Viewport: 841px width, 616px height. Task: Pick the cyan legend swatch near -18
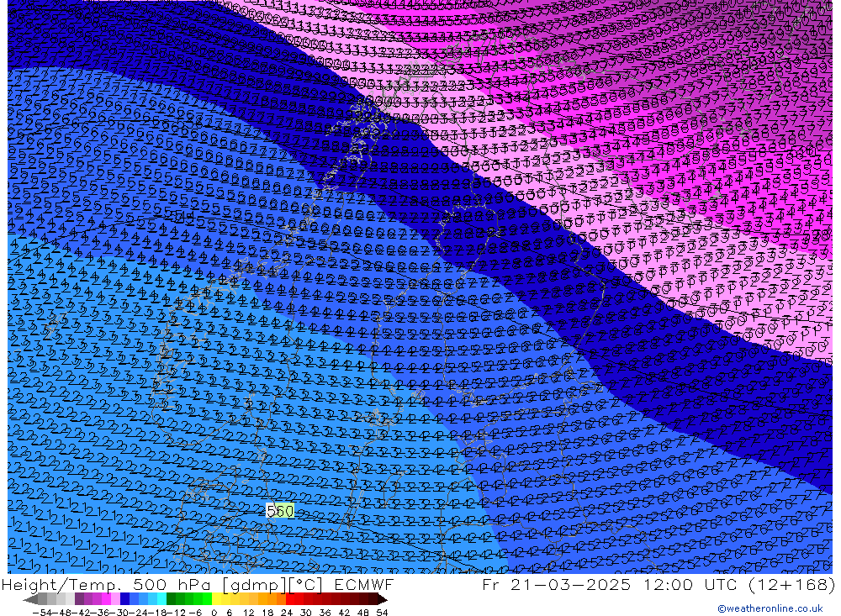coord(162,599)
